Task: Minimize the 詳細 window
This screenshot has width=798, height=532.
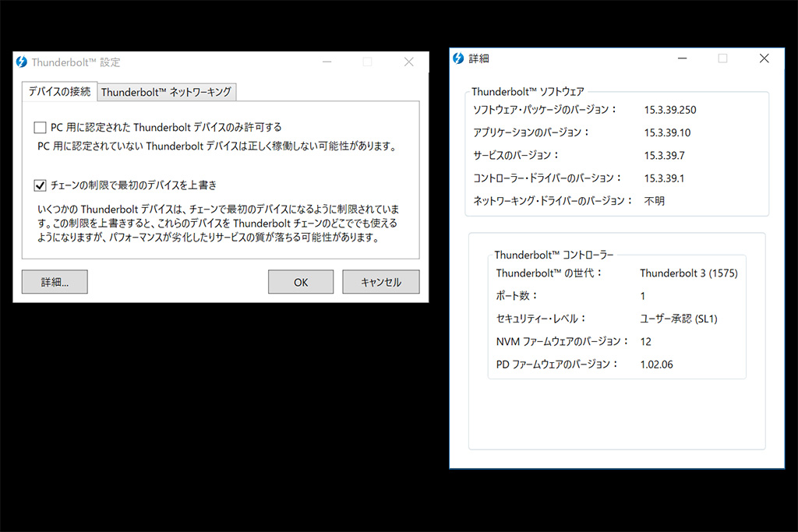Action: click(683, 58)
